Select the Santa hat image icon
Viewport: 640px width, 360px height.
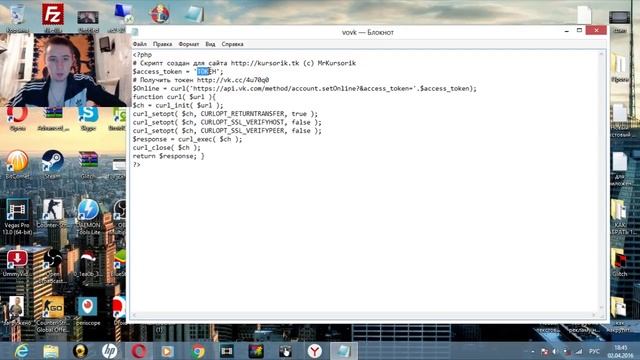coord(87,263)
